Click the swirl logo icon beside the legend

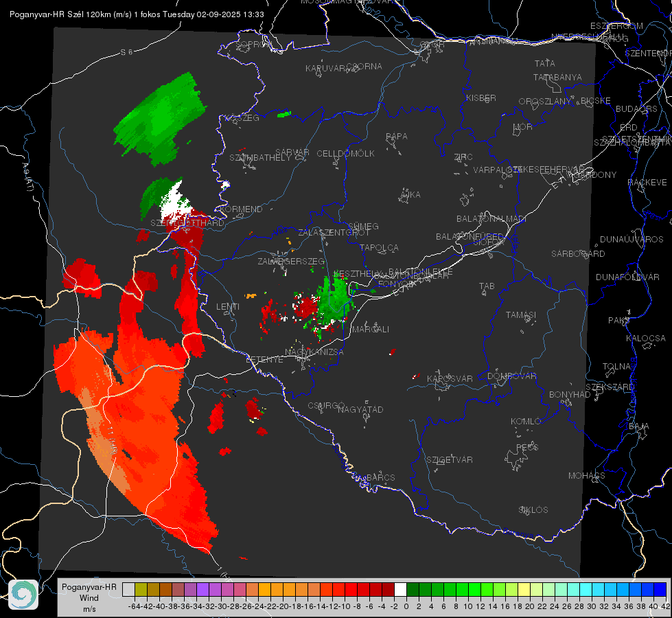[23, 595]
